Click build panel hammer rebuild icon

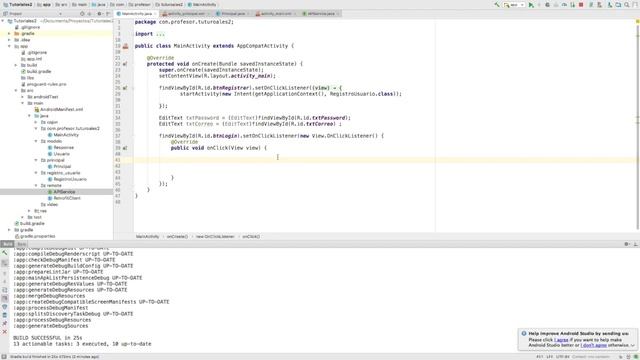click(4, 253)
